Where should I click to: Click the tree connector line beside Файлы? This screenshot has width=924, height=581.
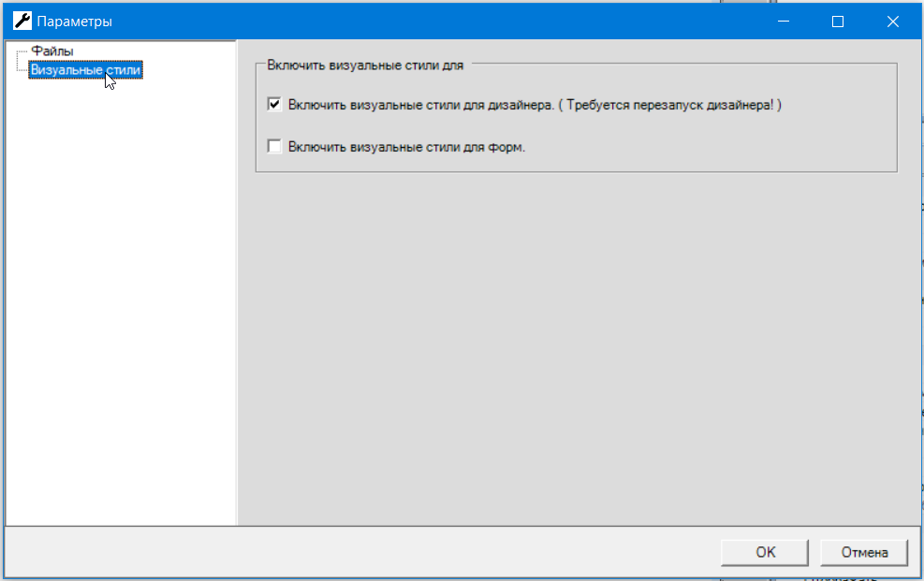22,53
